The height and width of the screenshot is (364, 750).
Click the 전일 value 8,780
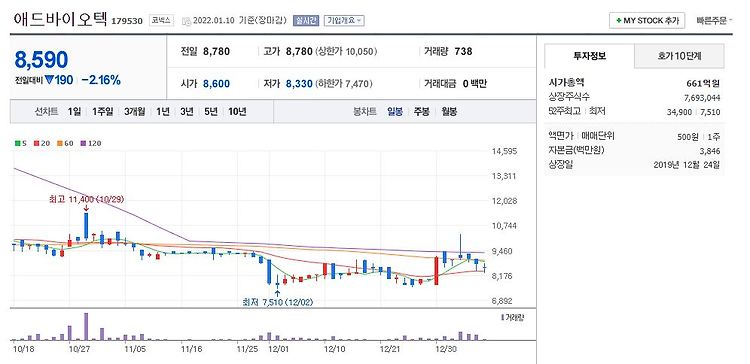(x=216, y=51)
